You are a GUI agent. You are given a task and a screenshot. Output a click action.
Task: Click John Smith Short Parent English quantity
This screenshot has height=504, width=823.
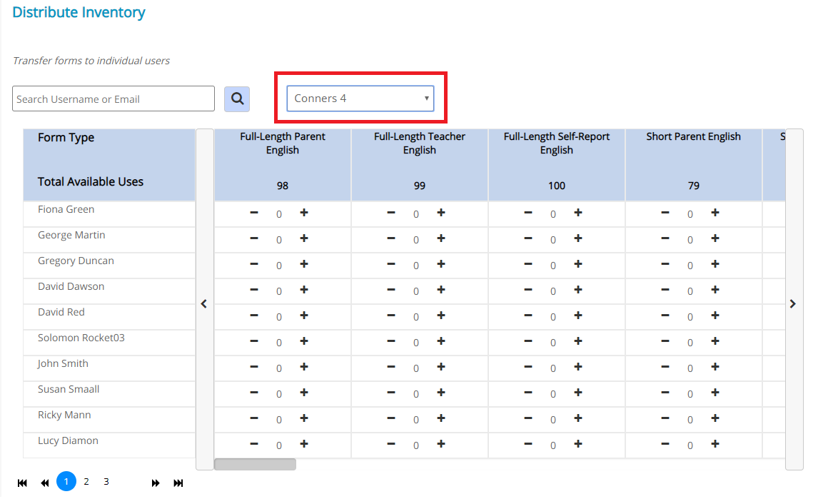[690, 368]
